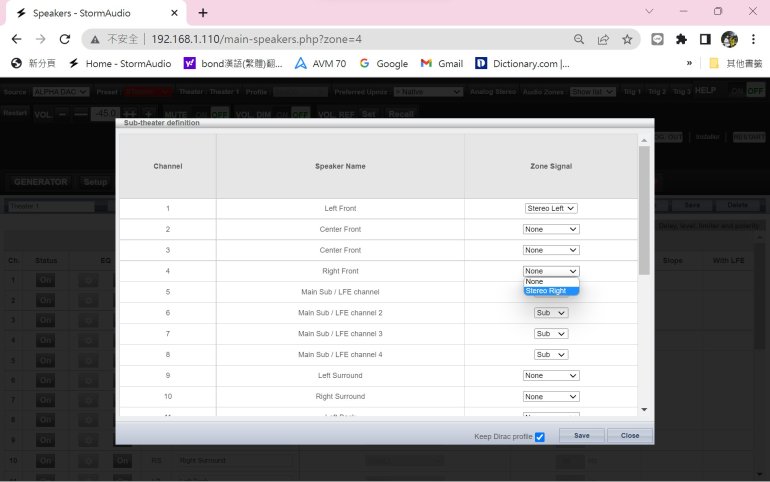The height and width of the screenshot is (482, 770).
Task: Toggle the Keep Dirac profile checkbox
Action: click(540, 437)
